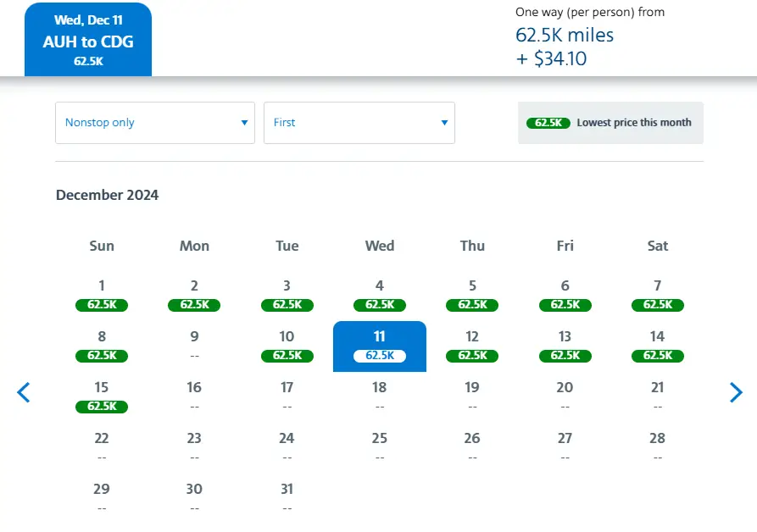Select Saturday December 7
757x532 pixels.
coord(657,295)
